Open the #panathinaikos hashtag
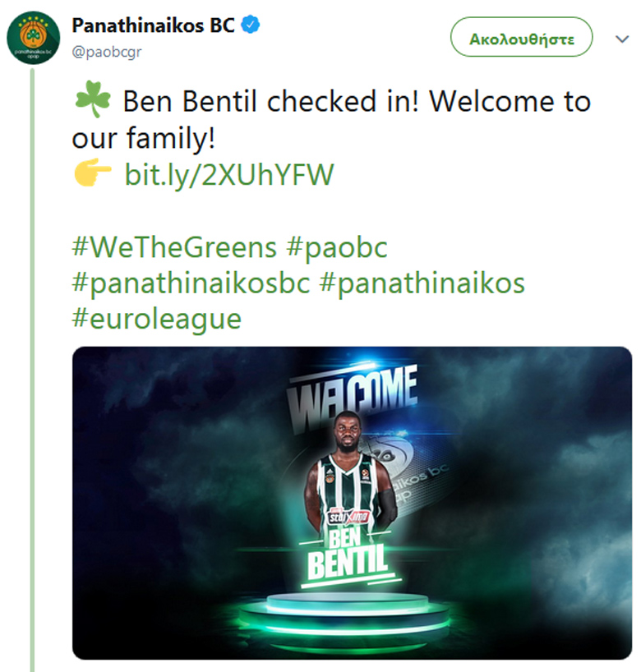The width and height of the screenshot is (641, 672). pyautogui.click(x=422, y=283)
